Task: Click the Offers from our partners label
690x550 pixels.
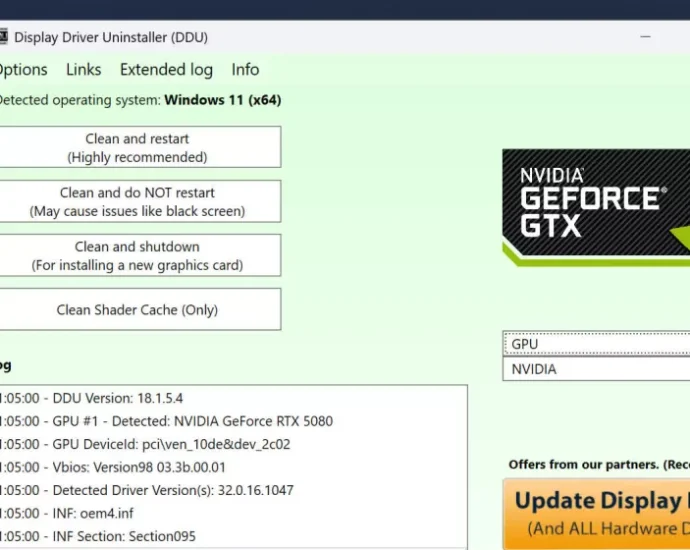Action: click(599, 465)
